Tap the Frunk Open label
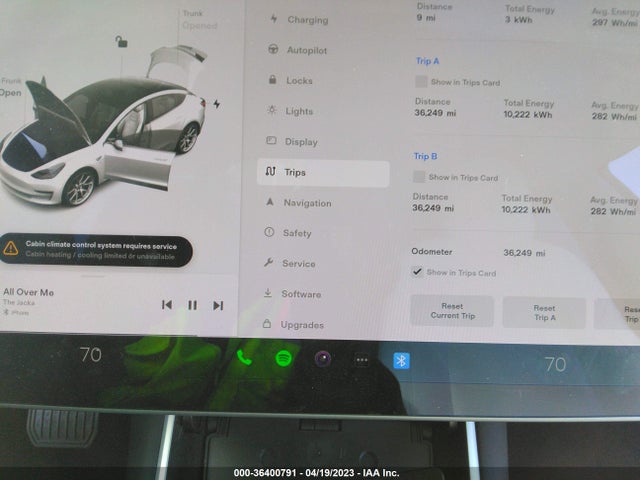640x480 pixels. 11,87
